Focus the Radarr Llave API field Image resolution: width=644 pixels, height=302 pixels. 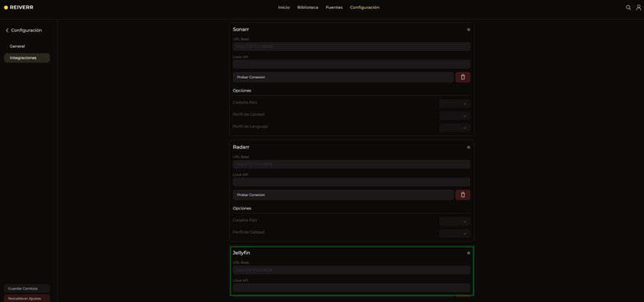click(352, 182)
